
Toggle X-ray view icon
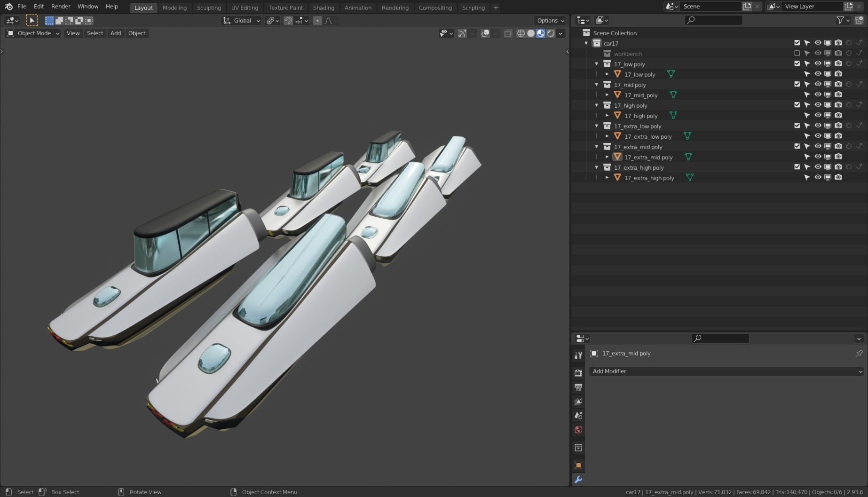point(508,33)
